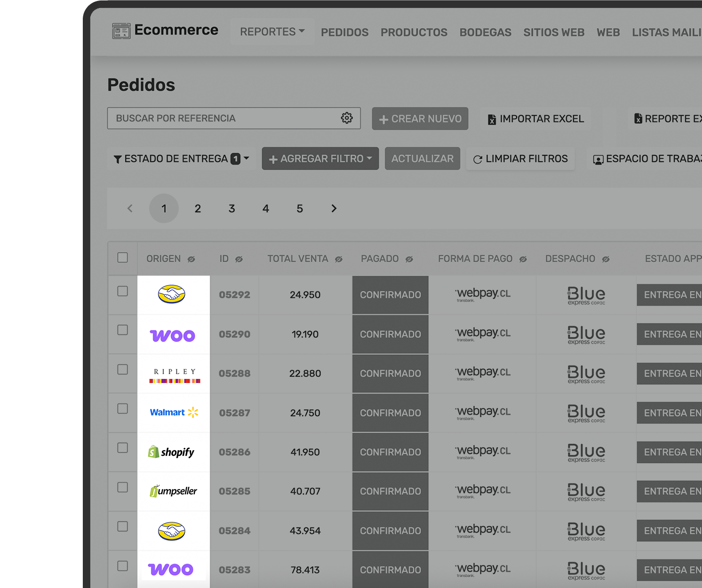Click the search settings gear icon
Image resolution: width=702 pixels, height=588 pixels.
(347, 118)
